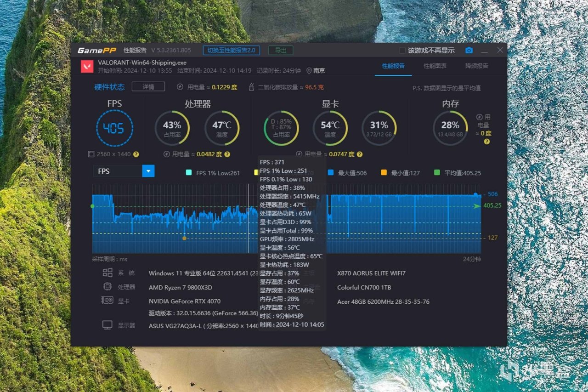Click the cyan FPS 1% Low legend swatch
The width and height of the screenshot is (588, 392).
click(x=189, y=173)
